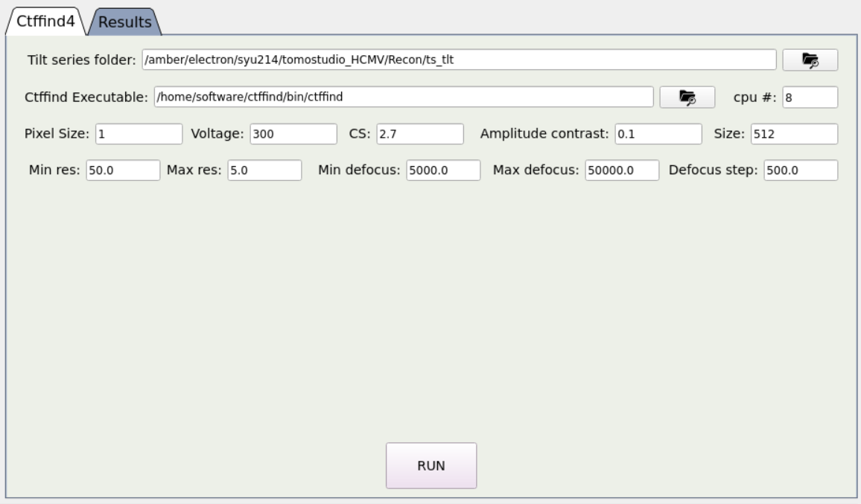Select the 'Max defocus:' label
The height and width of the screenshot is (504, 861).
click(x=536, y=170)
